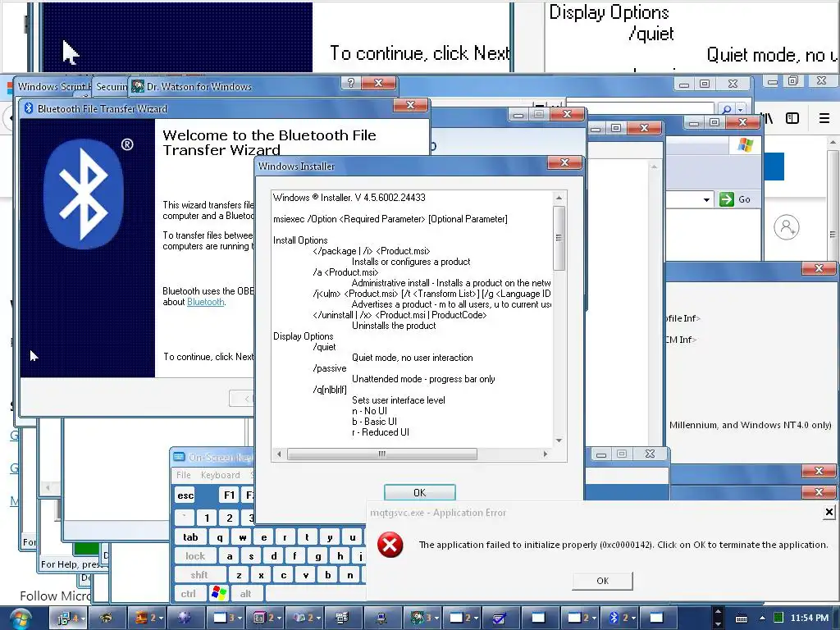This screenshot has height=630, width=840.
Task: Click Windows Installer vertical scrollbar thumb
Action: (559, 238)
